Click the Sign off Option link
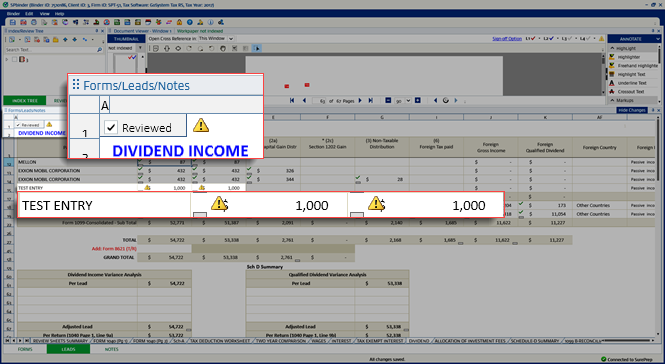This screenshot has width=665, height=364. [507, 39]
